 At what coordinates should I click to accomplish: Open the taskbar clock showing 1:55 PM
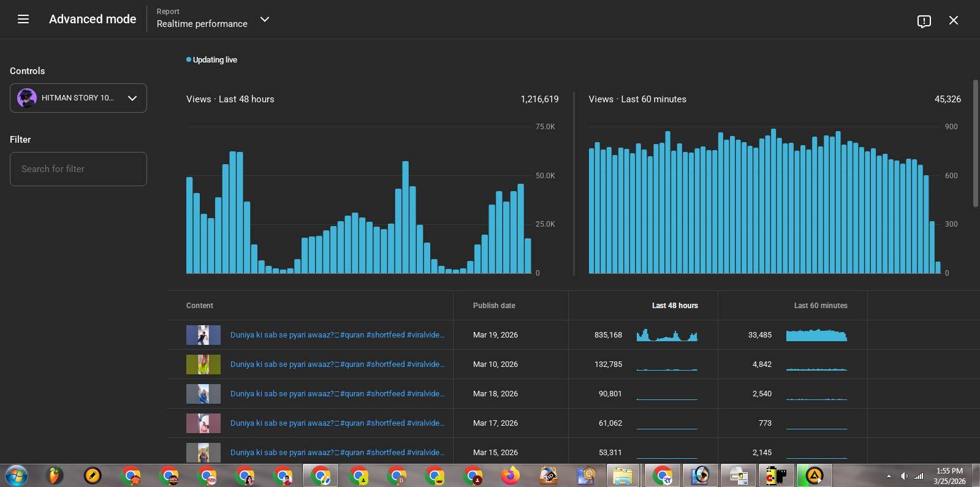[949, 476]
